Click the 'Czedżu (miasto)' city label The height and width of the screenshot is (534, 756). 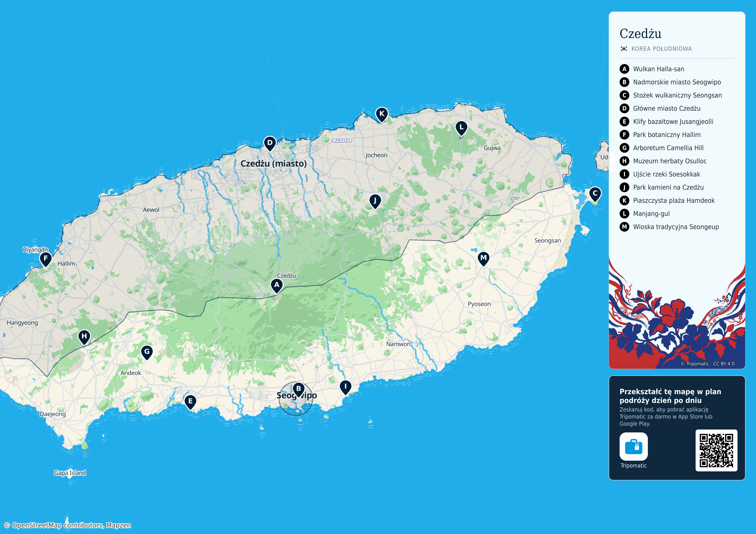(x=273, y=163)
